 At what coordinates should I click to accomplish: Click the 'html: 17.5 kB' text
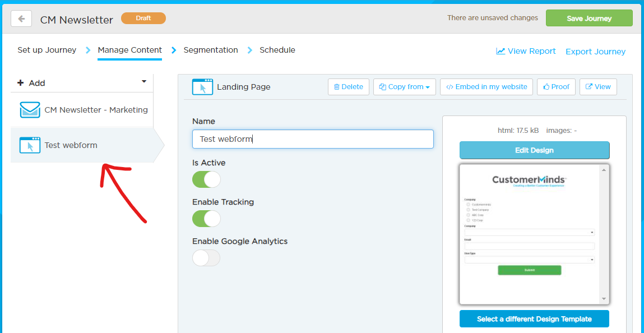[x=518, y=131]
